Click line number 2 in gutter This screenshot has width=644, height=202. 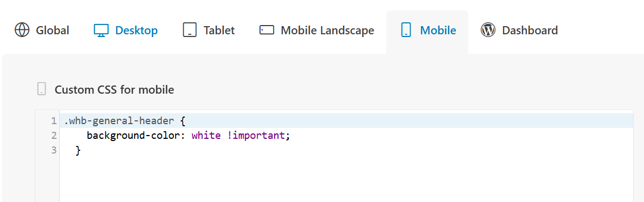[x=53, y=136]
